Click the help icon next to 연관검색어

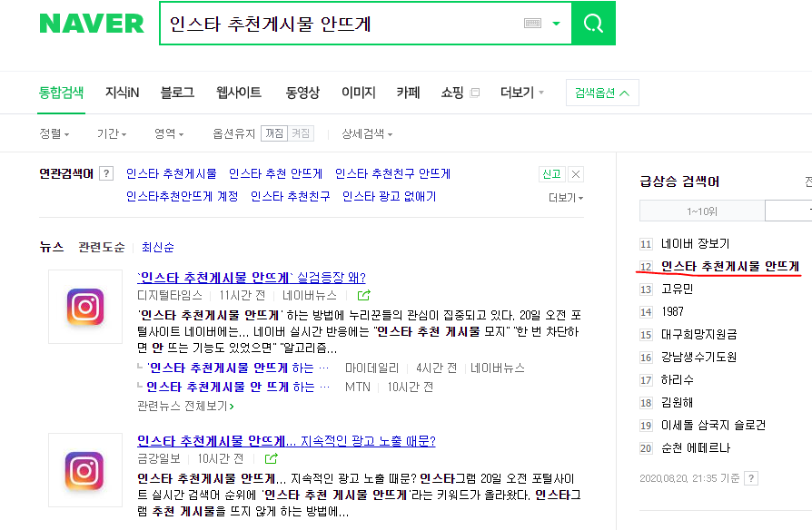coord(106,173)
